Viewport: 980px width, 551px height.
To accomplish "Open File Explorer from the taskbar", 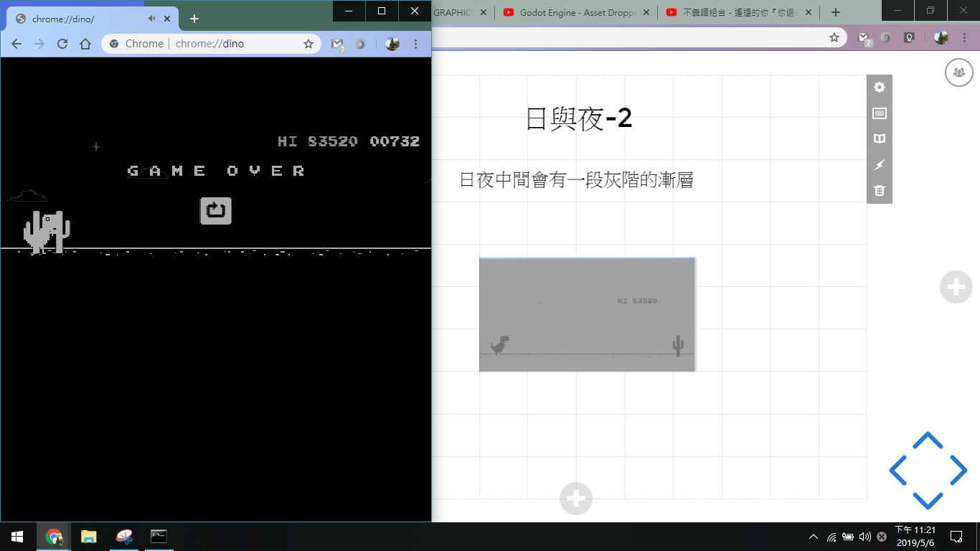I will [x=88, y=536].
